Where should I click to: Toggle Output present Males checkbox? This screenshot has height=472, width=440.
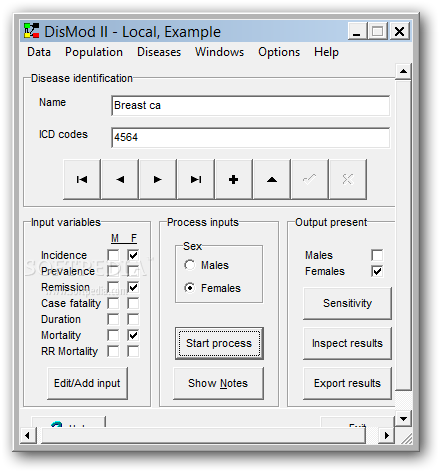(x=377, y=255)
